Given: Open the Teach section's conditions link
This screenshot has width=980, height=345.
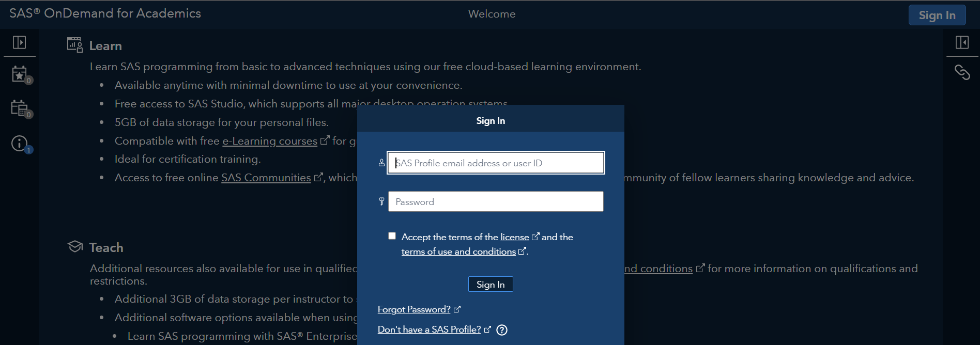Looking at the screenshot, I should 659,269.
